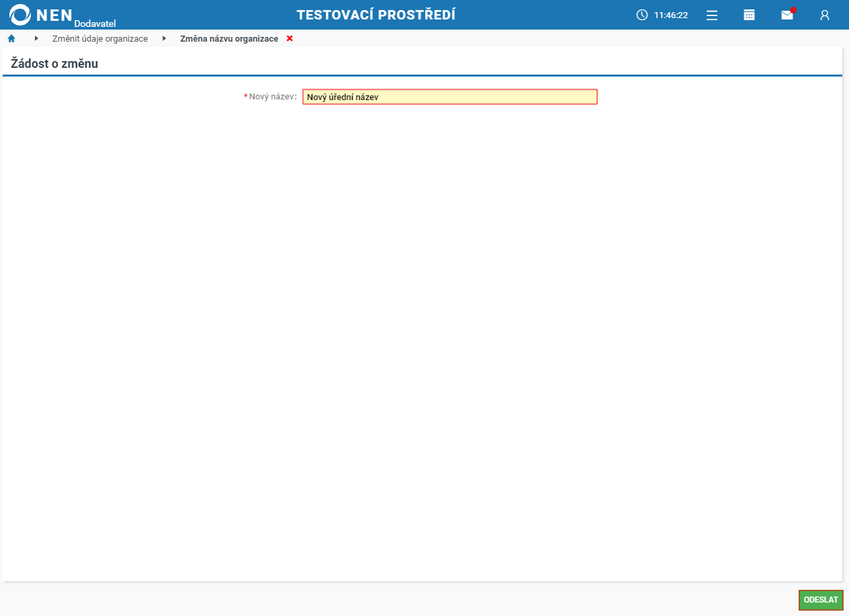Click breadcrumb 'Změna názvu organizace'
Viewport: 849px width, 616px height.
[x=229, y=39]
